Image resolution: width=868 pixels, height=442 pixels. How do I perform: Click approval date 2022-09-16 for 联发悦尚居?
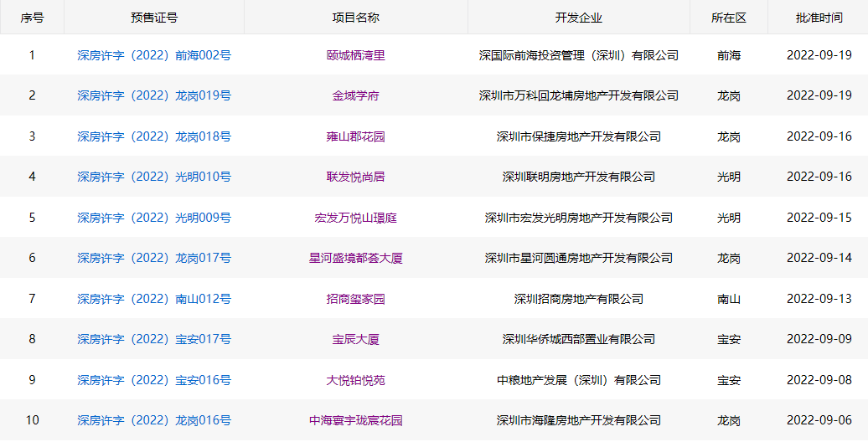[819, 177]
